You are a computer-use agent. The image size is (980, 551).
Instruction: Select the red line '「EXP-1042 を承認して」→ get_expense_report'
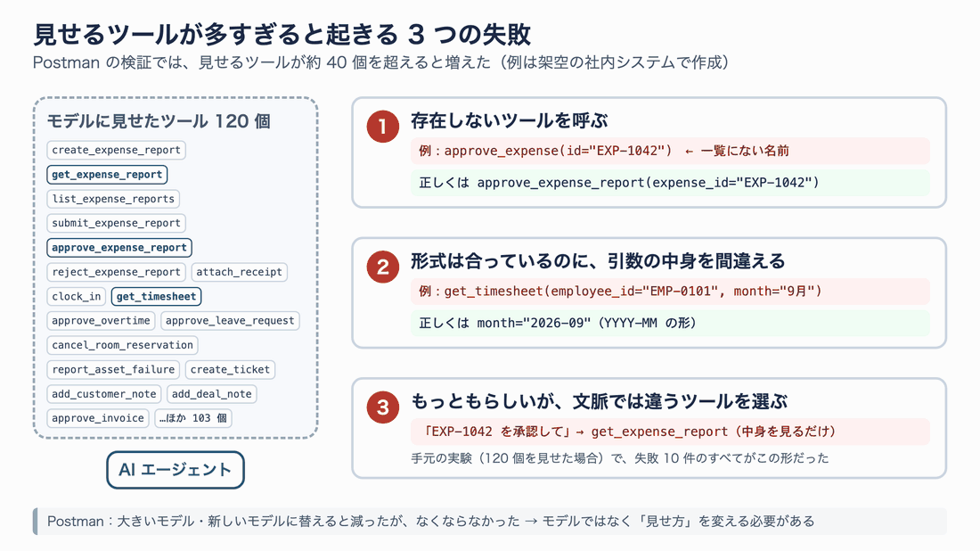pos(670,432)
